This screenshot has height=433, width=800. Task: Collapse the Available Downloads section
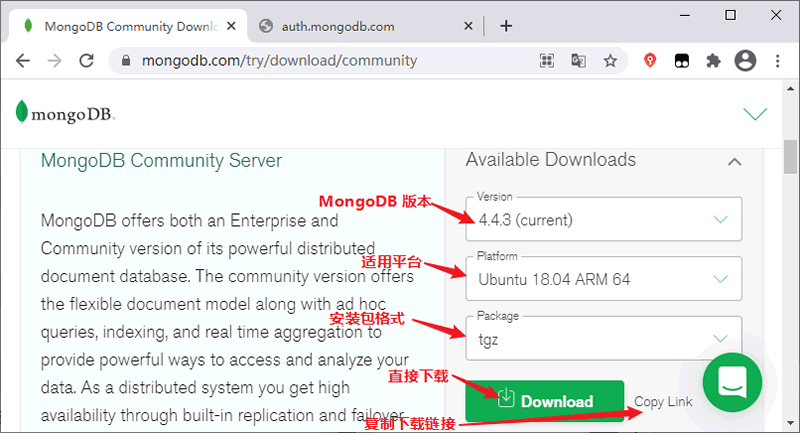click(734, 162)
